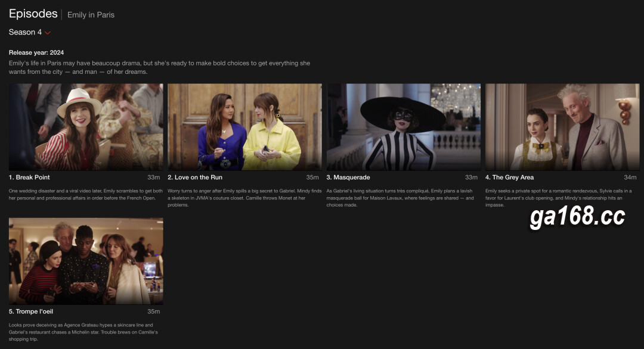
Task: Click the season synopsis about beaucoup drama
Action: pyautogui.click(x=159, y=67)
